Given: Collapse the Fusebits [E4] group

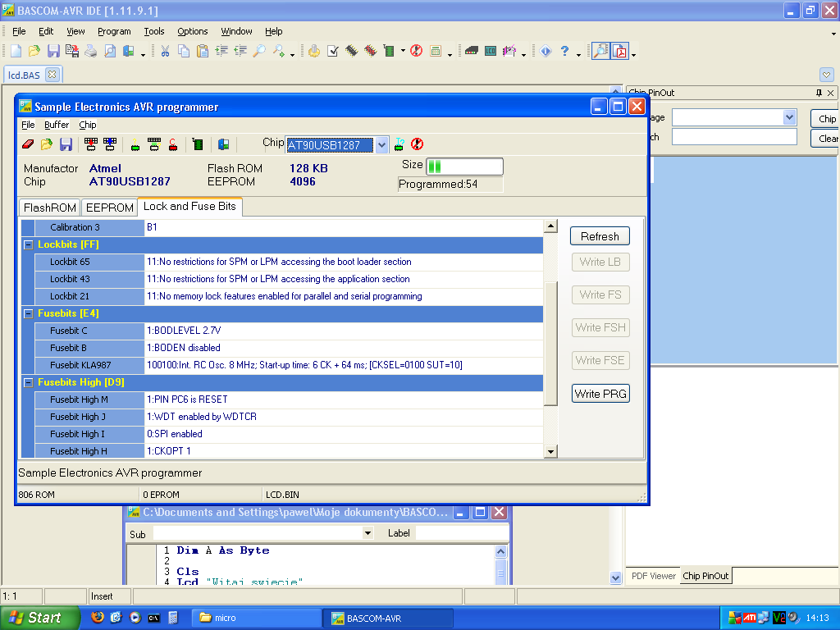Looking at the screenshot, I should [29, 314].
